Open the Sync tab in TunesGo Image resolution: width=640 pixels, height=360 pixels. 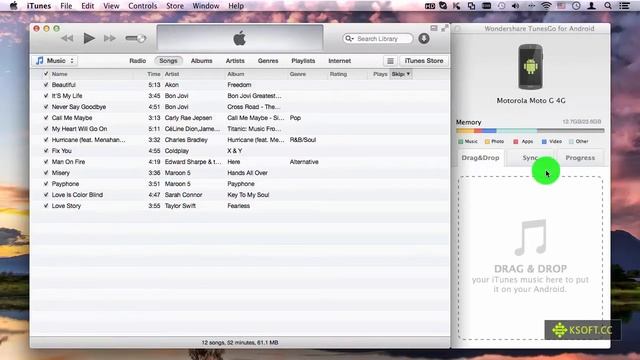click(530, 158)
